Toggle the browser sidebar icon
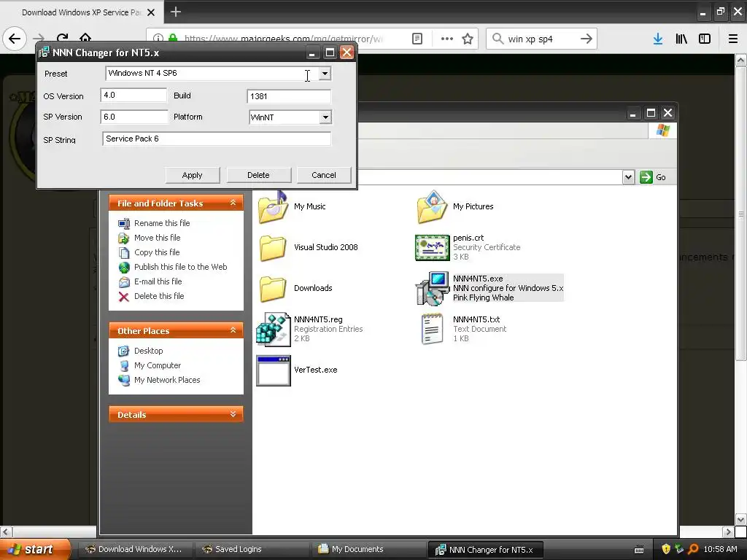747x560 pixels. point(705,39)
